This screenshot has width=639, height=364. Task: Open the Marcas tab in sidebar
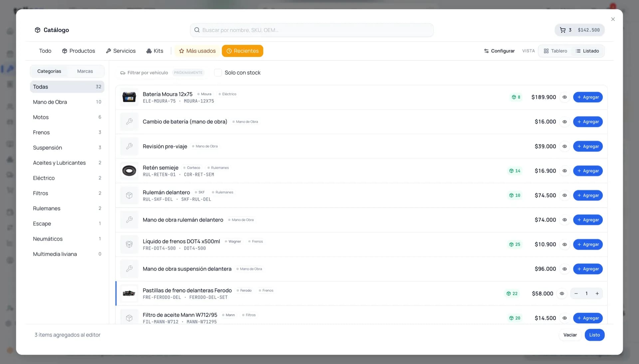coord(85,71)
